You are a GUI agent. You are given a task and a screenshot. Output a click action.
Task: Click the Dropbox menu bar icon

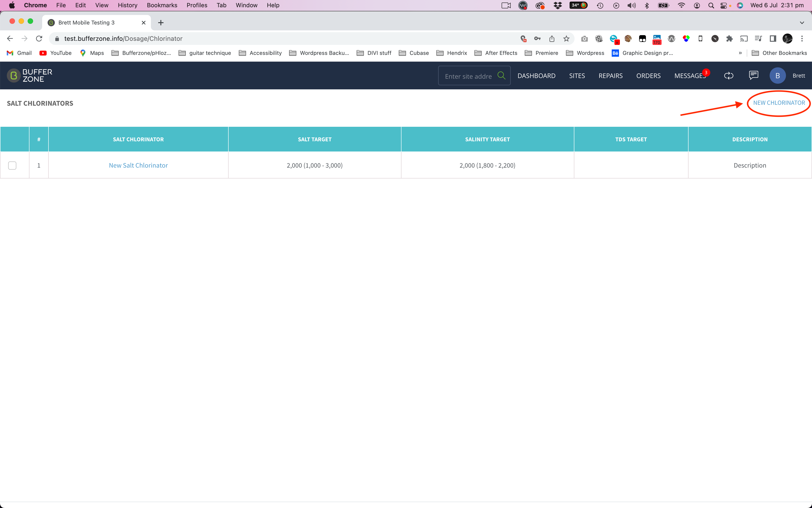[558, 5]
